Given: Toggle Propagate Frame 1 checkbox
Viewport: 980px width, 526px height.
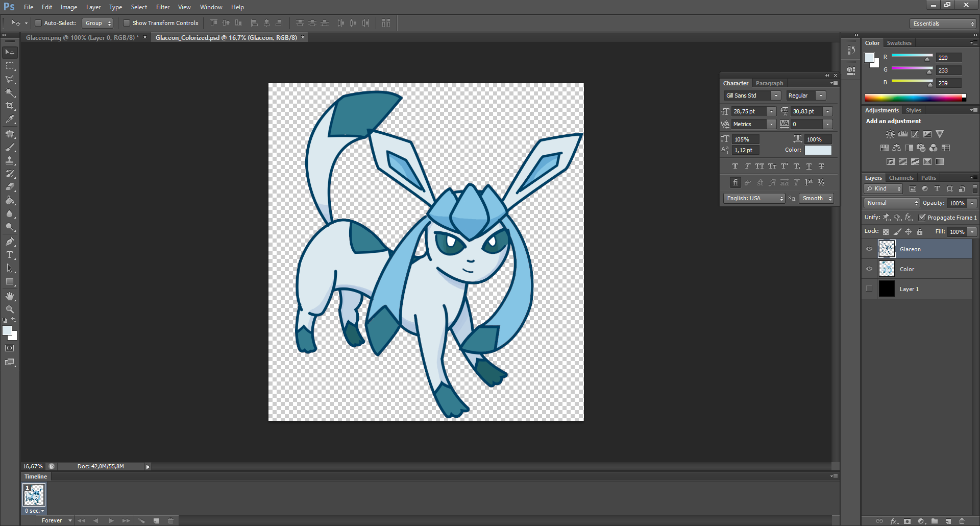Looking at the screenshot, I should pyautogui.click(x=922, y=217).
